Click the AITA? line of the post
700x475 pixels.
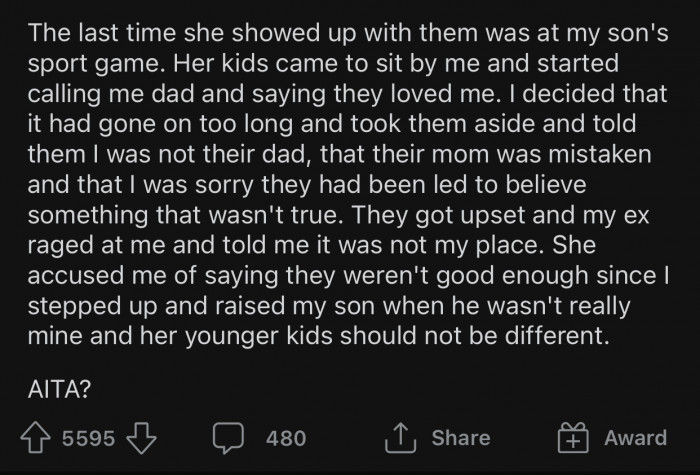(59, 389)
